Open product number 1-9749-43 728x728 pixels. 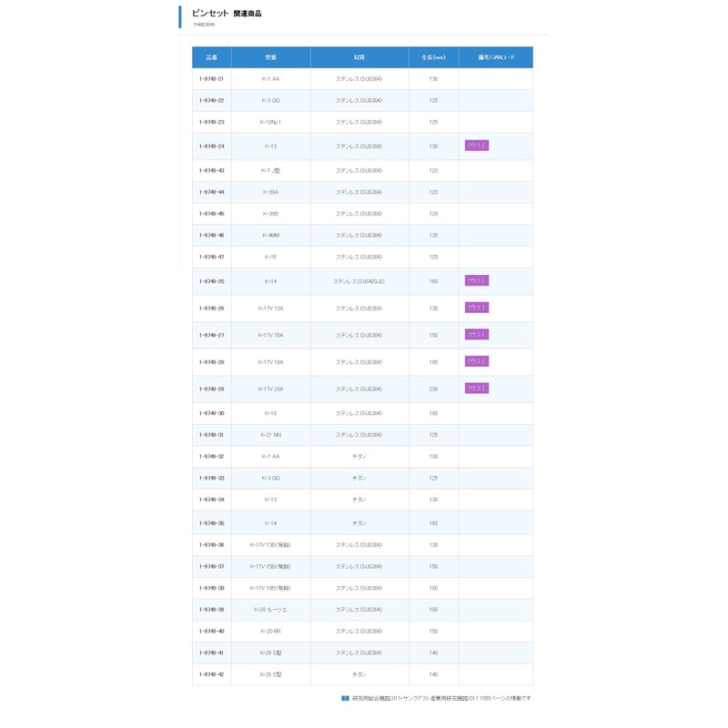211,171
